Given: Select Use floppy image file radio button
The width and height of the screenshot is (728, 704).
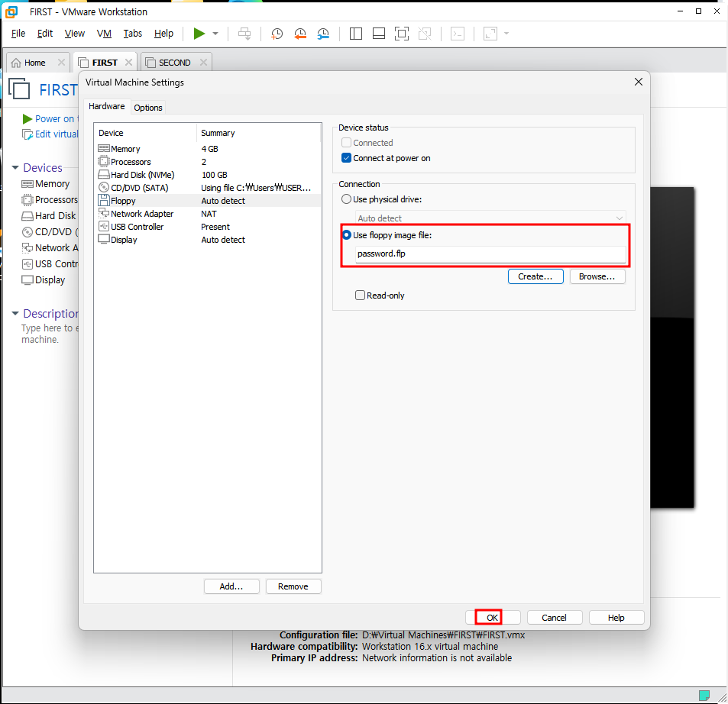Looking at the screenshot, I should click(346, 235).
